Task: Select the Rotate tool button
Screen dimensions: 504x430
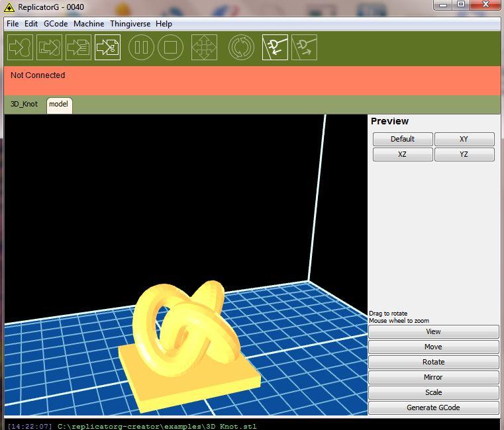Action: [x=433, y=362]
